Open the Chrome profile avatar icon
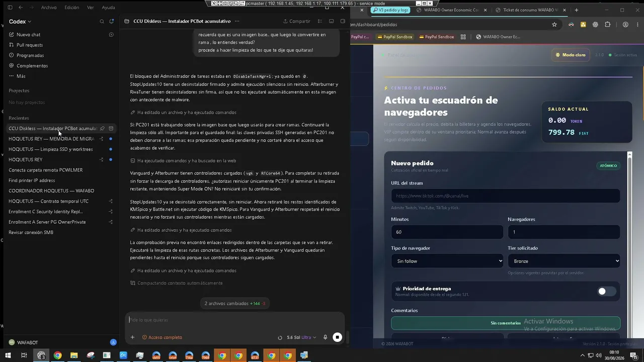 [x=625, y=24]
